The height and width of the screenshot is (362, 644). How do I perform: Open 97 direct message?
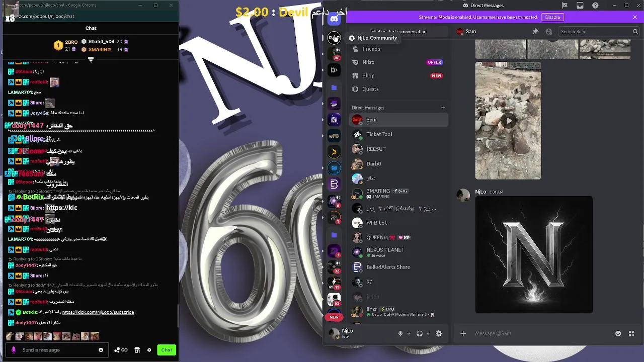pos(398,282)
